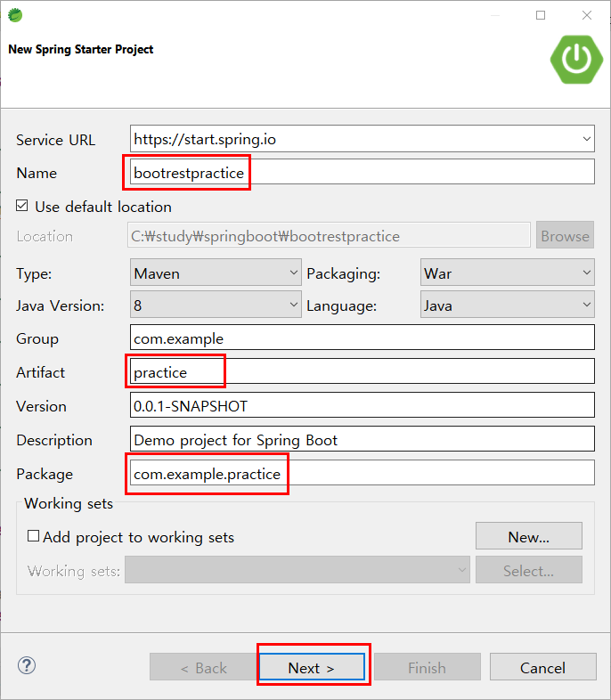The height and width of the screenshot is (700, 611).
Task: Open the Language dropdown showing Java
Action: 508,305
